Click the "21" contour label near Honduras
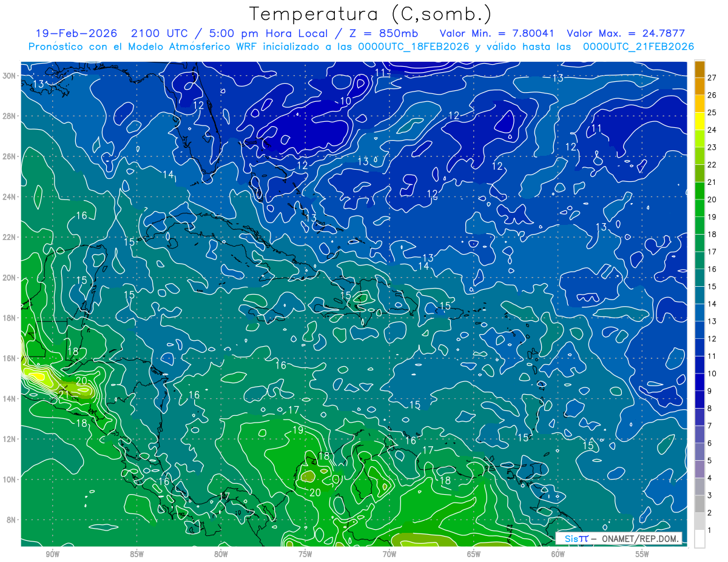Image resolution: width=728 pixels, height=562 pixels. tap(65, 395)
